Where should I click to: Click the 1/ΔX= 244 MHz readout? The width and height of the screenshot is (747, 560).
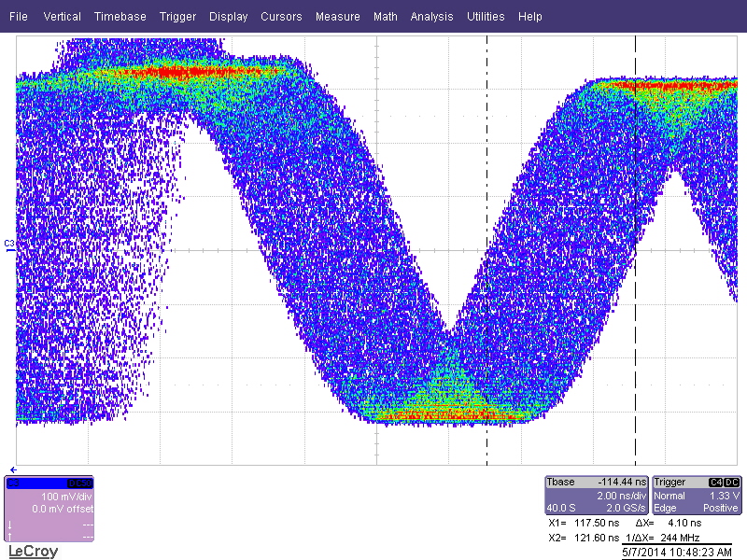(662, 538)
